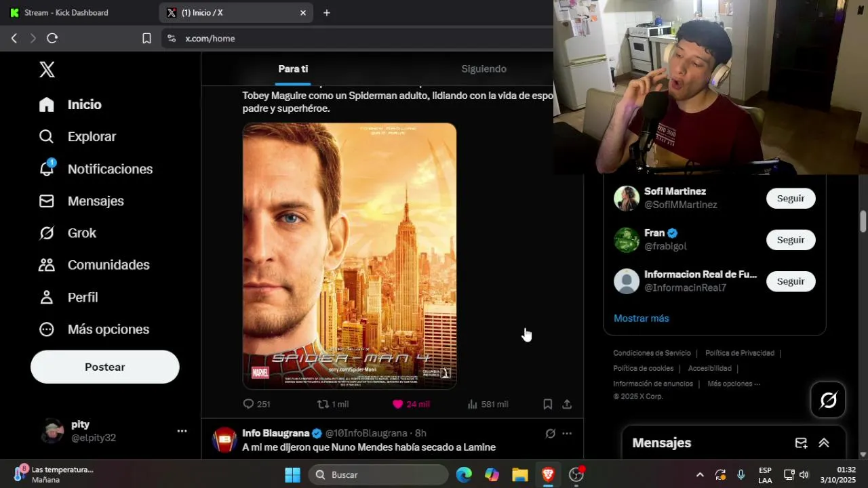Open Grok explain icon on Blaugrana post
Image resolution: width=868 pixels, height=488 pixels.
(x=551, y=433)
